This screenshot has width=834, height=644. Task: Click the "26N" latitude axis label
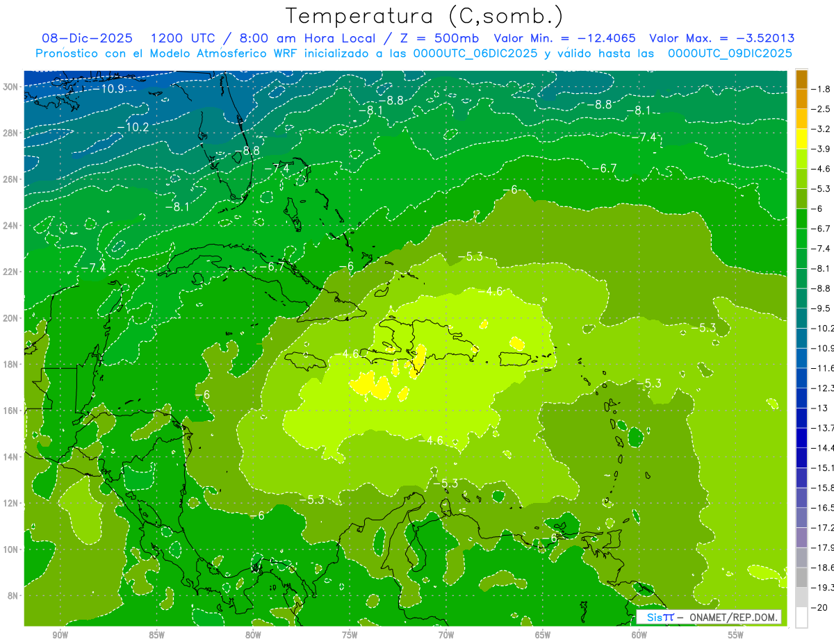pos(11,179)
